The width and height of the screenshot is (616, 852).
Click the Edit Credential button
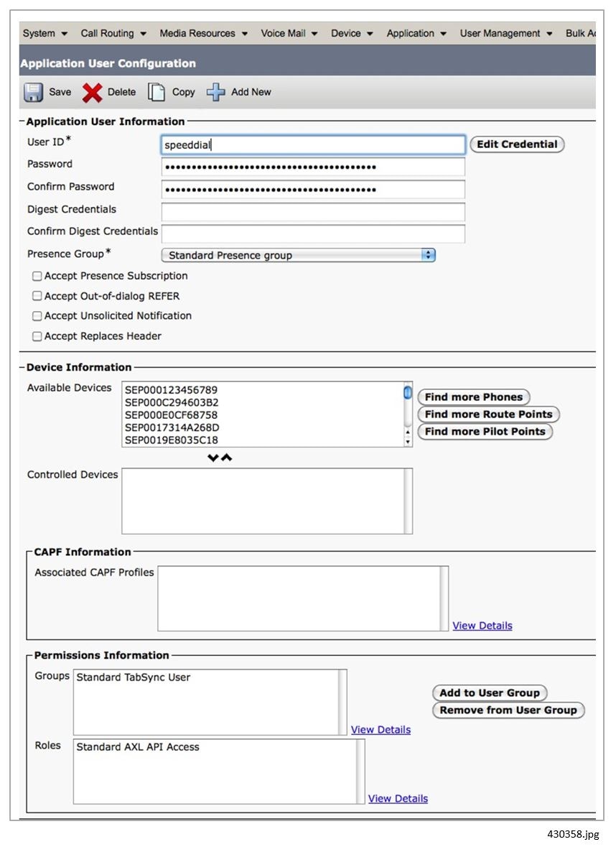click(517, 144)
